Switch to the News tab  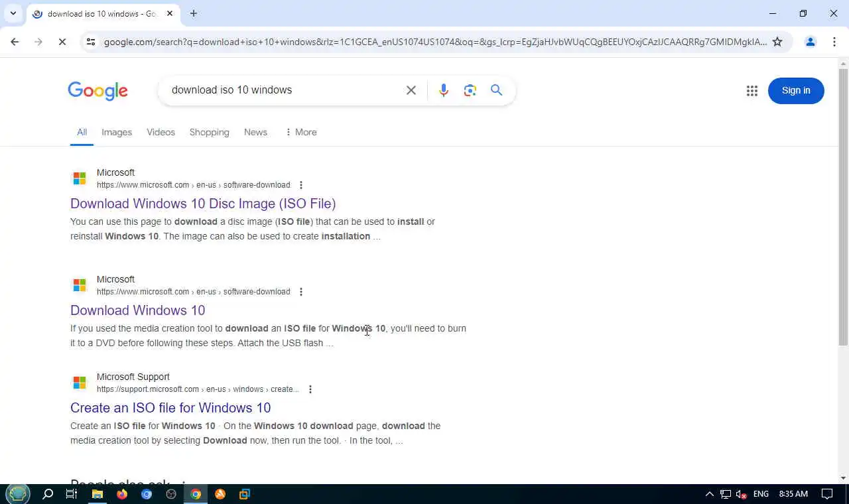255,132
